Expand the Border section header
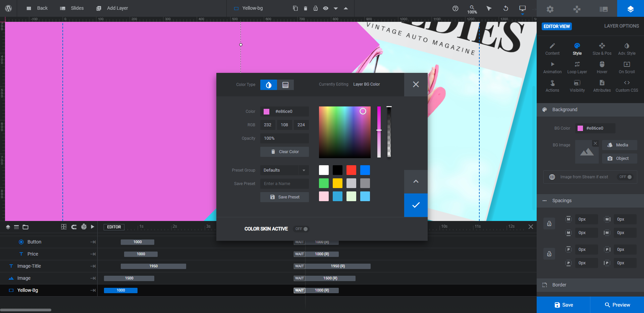 click(x=590, y=285)
